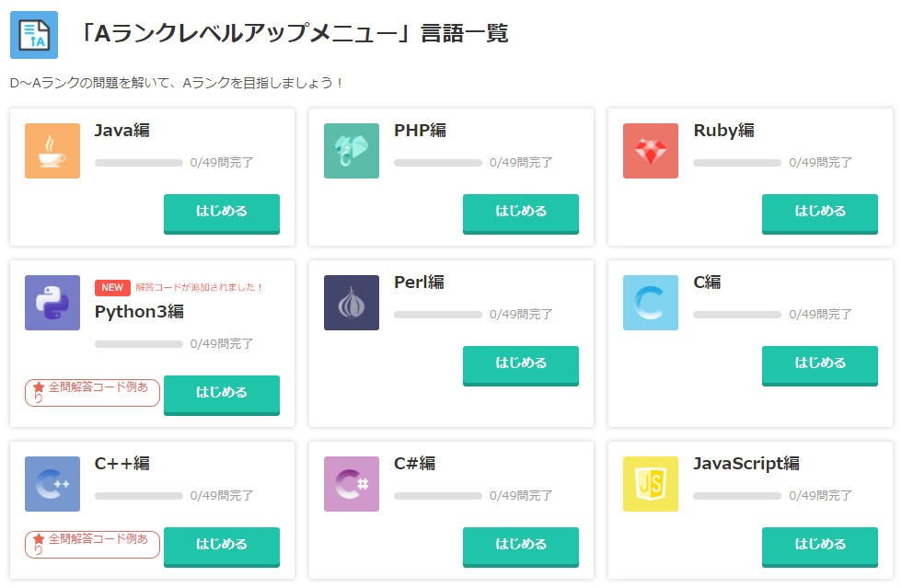Click the 全問解答コード例あり tag on C++ card
The height and width of the screenshot is (588, 902).
coord(92,544)
